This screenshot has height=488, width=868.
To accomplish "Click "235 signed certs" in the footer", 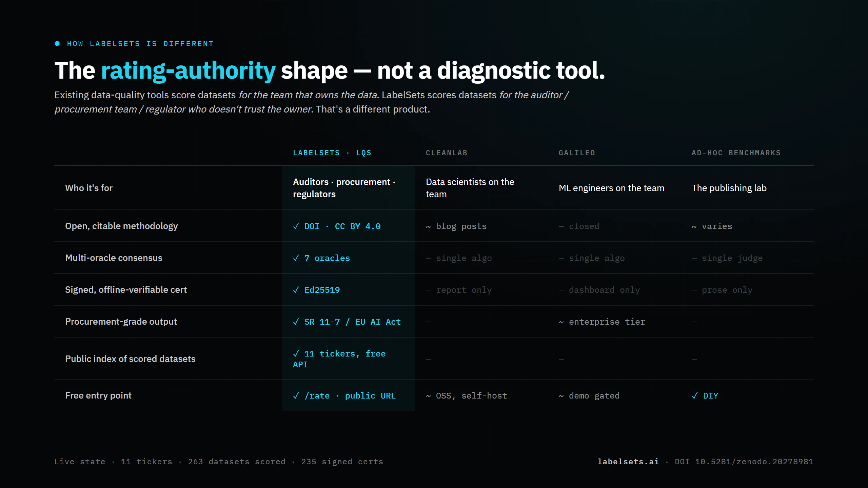I will pos(342,462).
